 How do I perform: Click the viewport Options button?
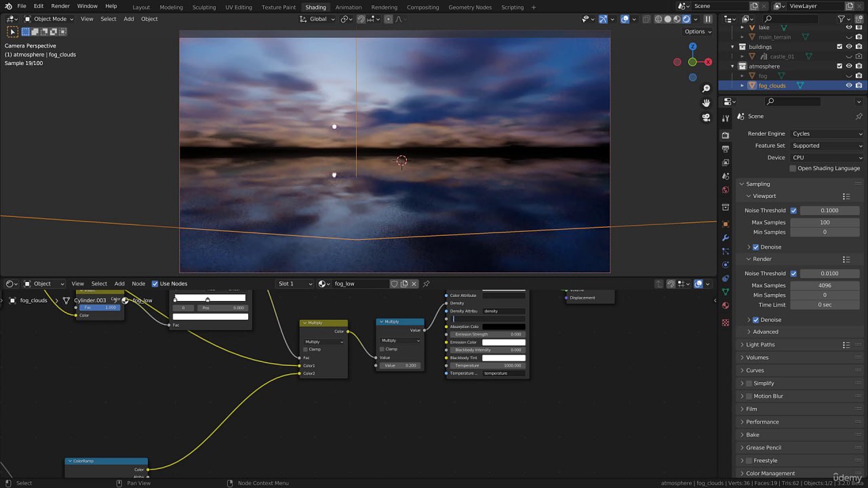[697, 32]
